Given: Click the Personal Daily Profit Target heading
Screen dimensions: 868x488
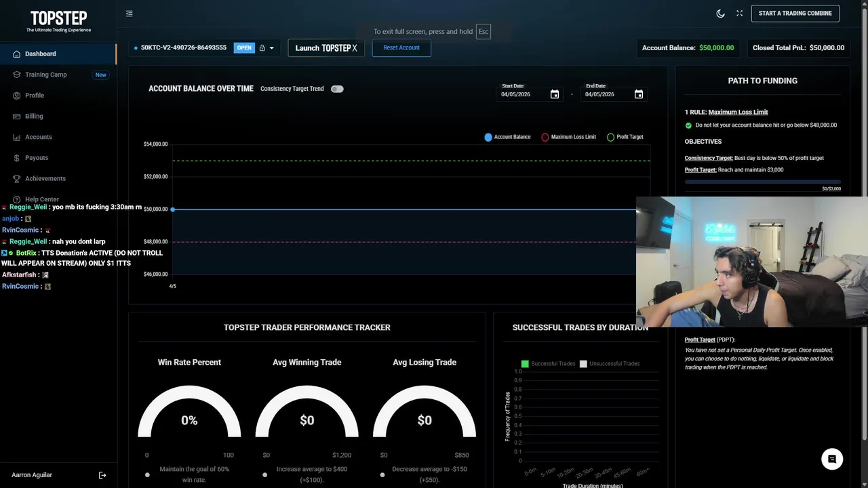Looking at the screenshot, I should 710,340.
